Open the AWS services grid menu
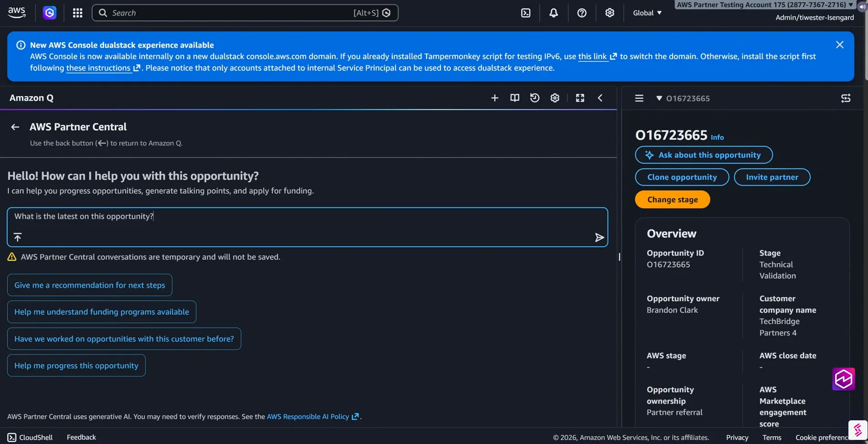The image size is (868, 444). pyautogui.click(x=77, y=13)
